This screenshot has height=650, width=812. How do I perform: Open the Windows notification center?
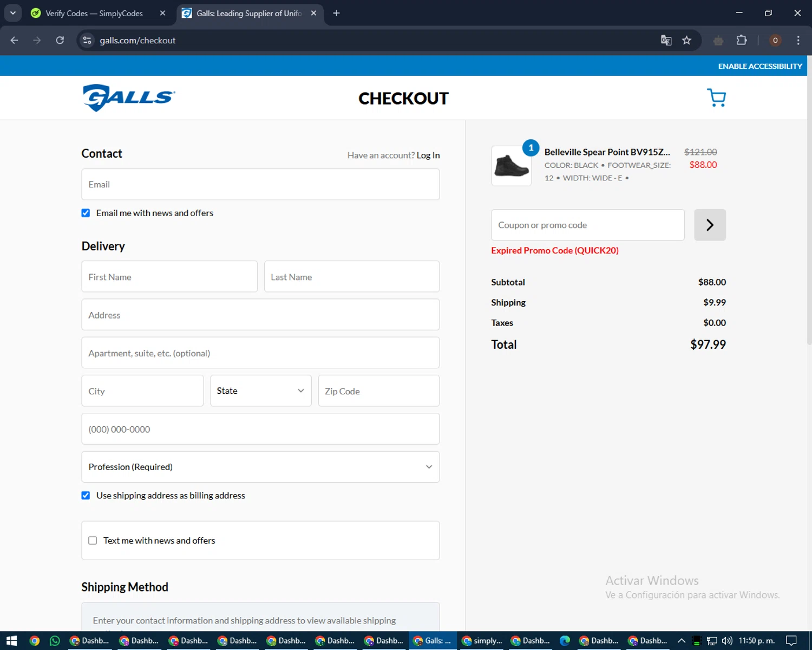click(x=791, y=641)
